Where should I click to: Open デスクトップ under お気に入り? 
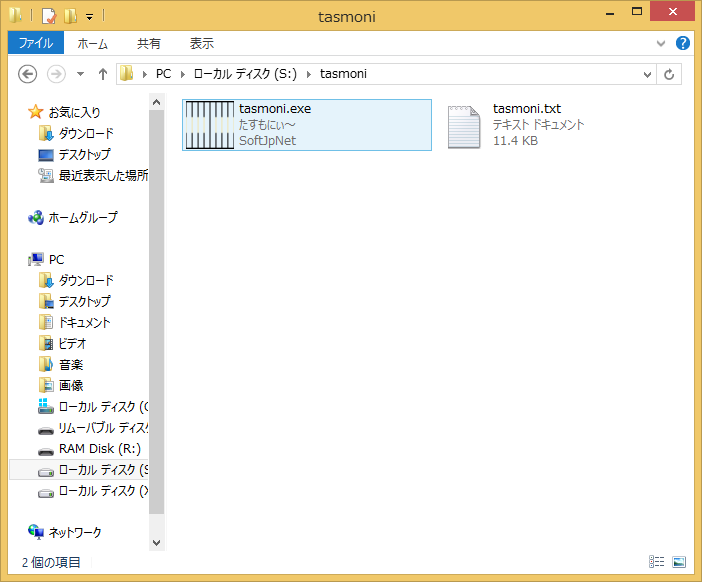point(85,154)
